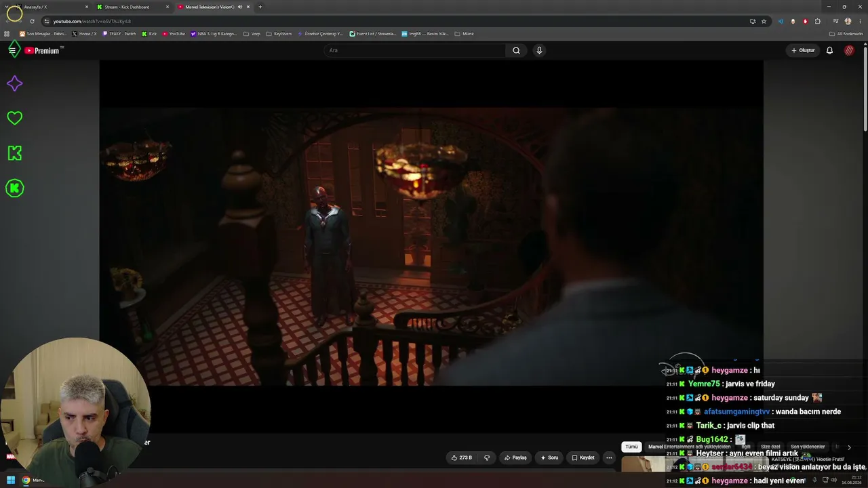
Task: Bookmark this page with the star
Action: click(x=764, y=21)
